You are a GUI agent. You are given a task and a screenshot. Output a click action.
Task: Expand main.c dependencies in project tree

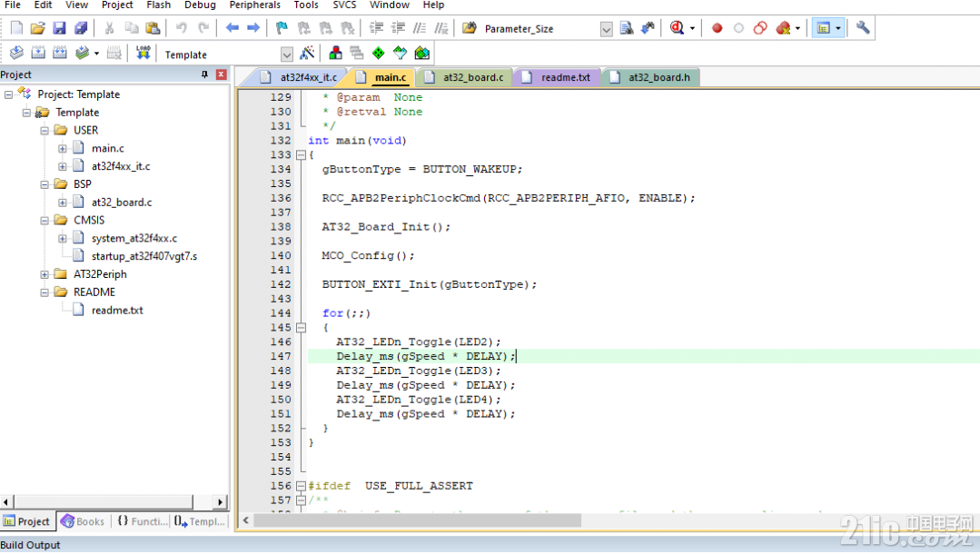point(63,149)
